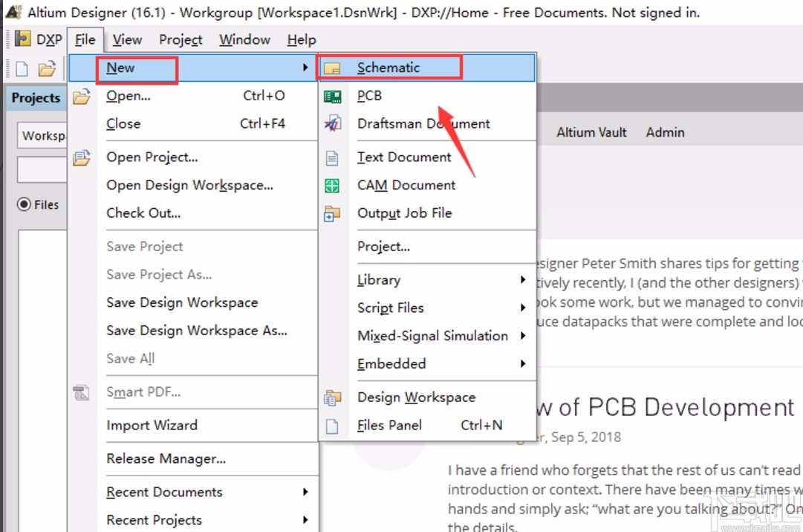Click the Draftsman Document icon
803x532 pixels.
coord(332,123)
